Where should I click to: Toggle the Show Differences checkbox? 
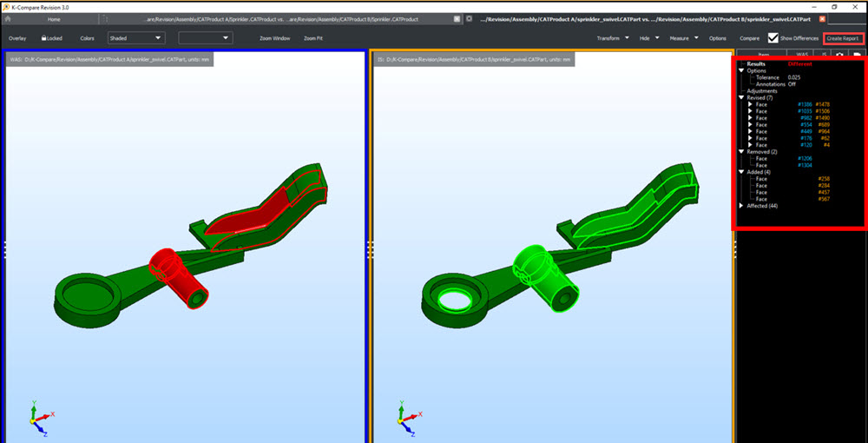click(x=773, y=38)
